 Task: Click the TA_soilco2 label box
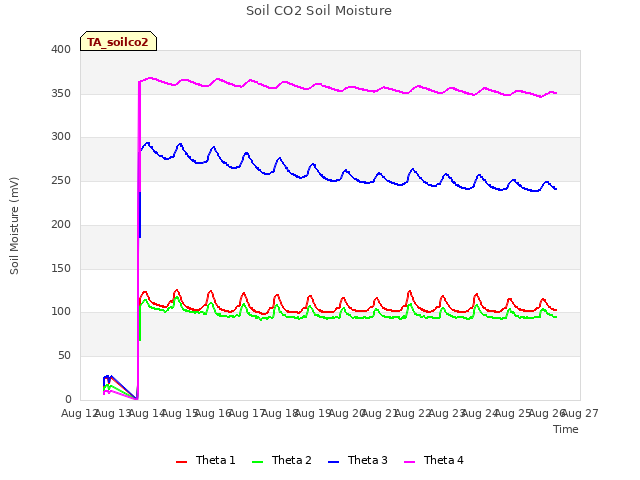pyautogui.click(x=118, y=41)
